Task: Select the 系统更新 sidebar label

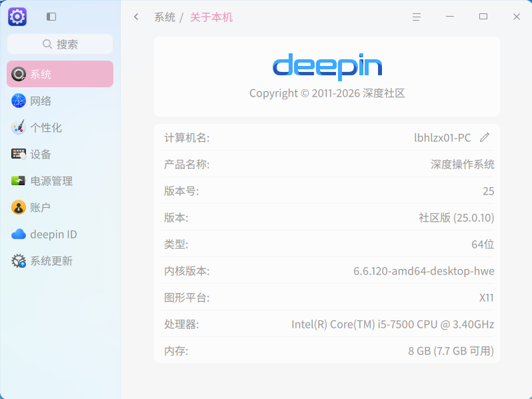Action: (x=51, y=261)
